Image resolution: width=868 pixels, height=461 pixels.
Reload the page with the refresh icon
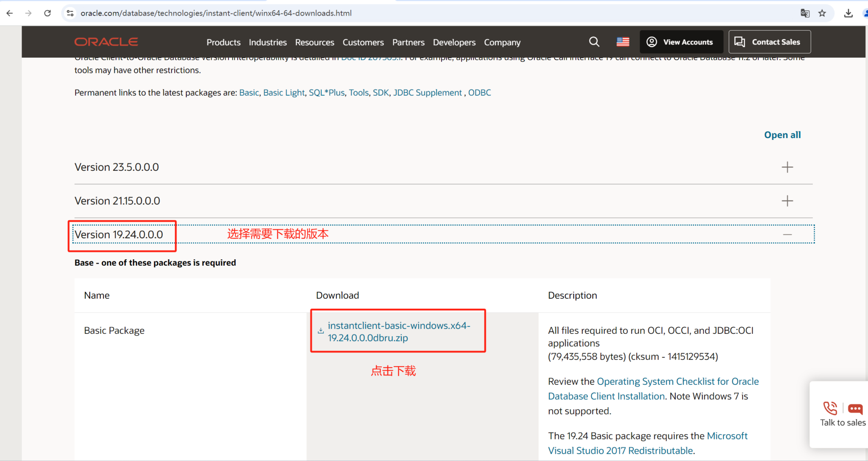point(47,13)
